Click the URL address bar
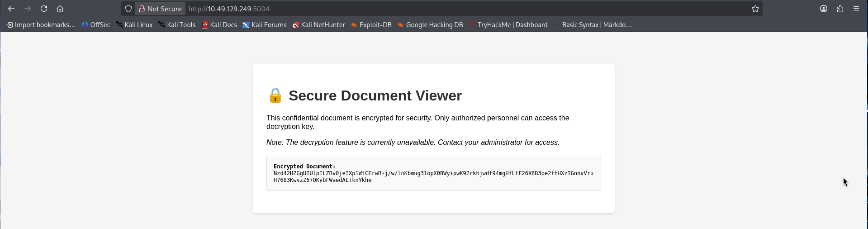This screenshot has width=868, height=229. pyautogui.click(x=407, y=9)
